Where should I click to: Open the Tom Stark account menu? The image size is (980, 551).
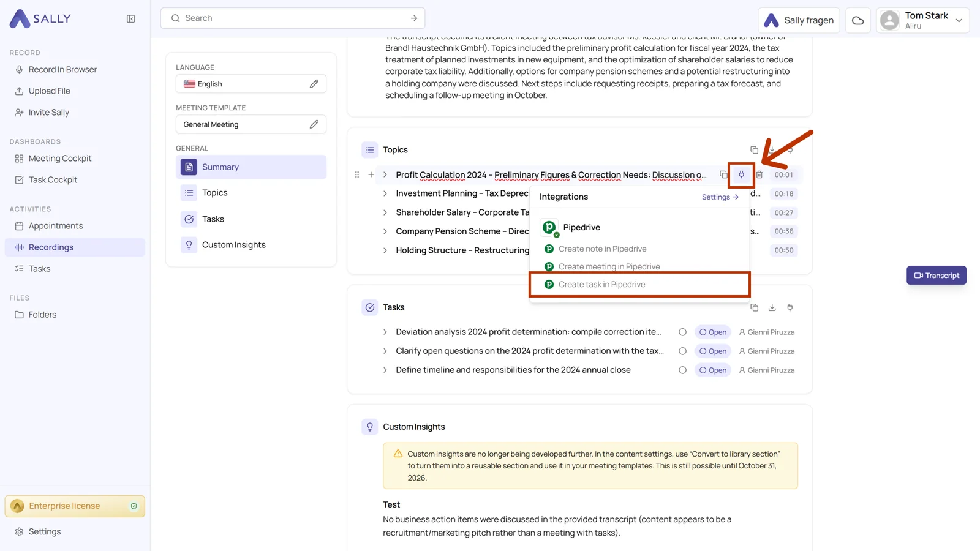pos(923,20)
